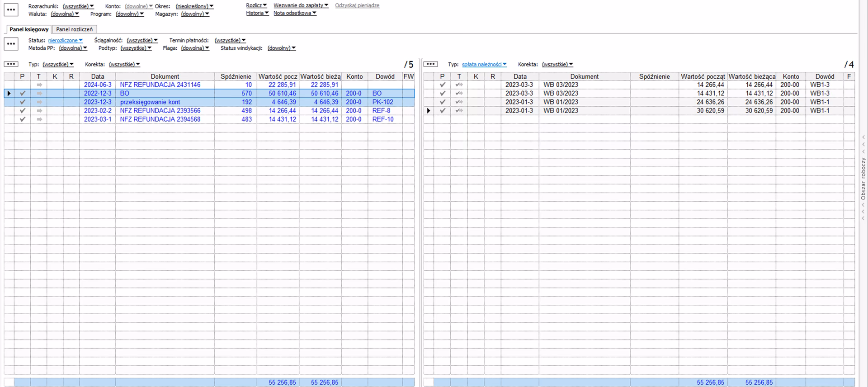The width and height of the screenshot is (868, 387).
Task: Open Okres nieokreślony dropdown
Action: point(194,6)
